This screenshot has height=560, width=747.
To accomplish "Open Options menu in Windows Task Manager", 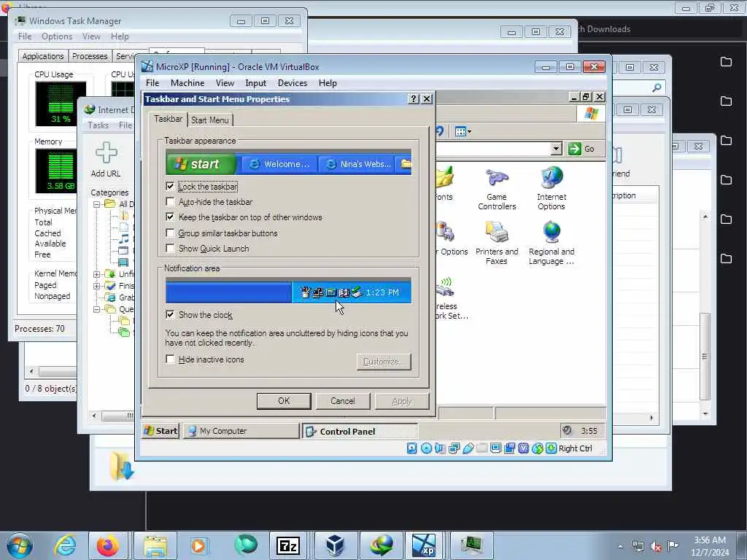I will [57, 36].
